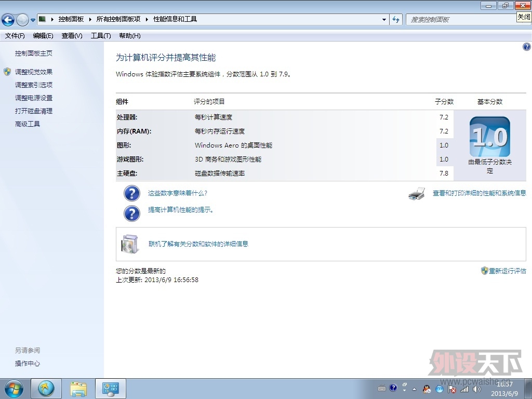The width and height of the screenshot is (532, 399).
Task: Focus the 搜索控制面板 search field
Action: pyautogui.click(x=460, y=20)
